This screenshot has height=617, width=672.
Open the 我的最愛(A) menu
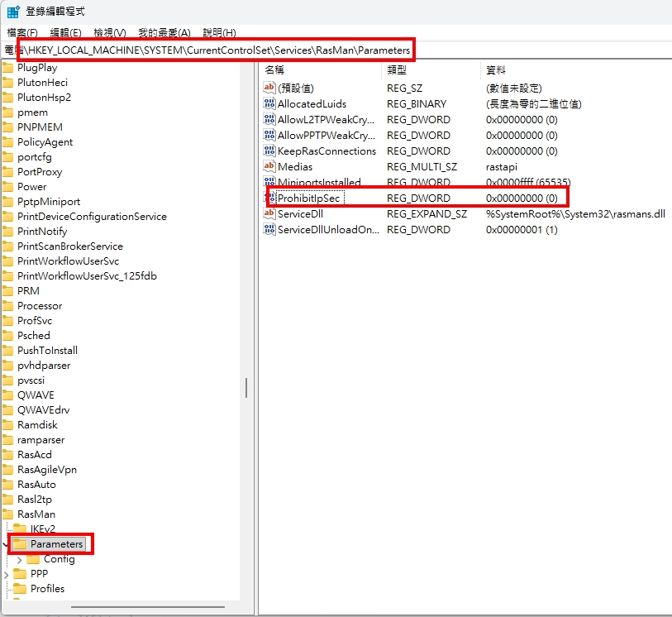pyautogui.click(x=164, y=33)
